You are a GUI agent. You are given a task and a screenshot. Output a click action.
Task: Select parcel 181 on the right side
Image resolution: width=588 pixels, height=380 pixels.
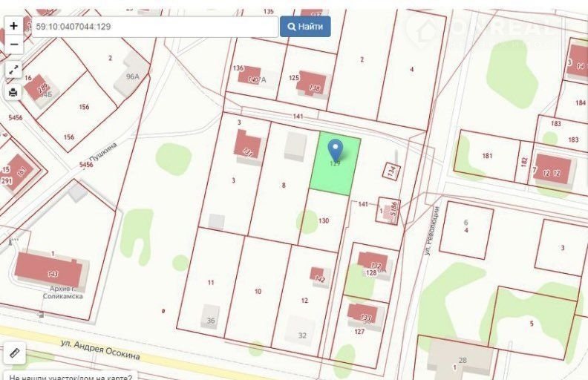coord(487,155)
